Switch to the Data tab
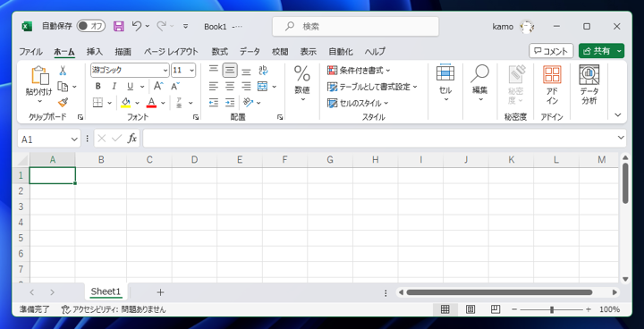The image size is (644, 329). [x=250, y=52]
